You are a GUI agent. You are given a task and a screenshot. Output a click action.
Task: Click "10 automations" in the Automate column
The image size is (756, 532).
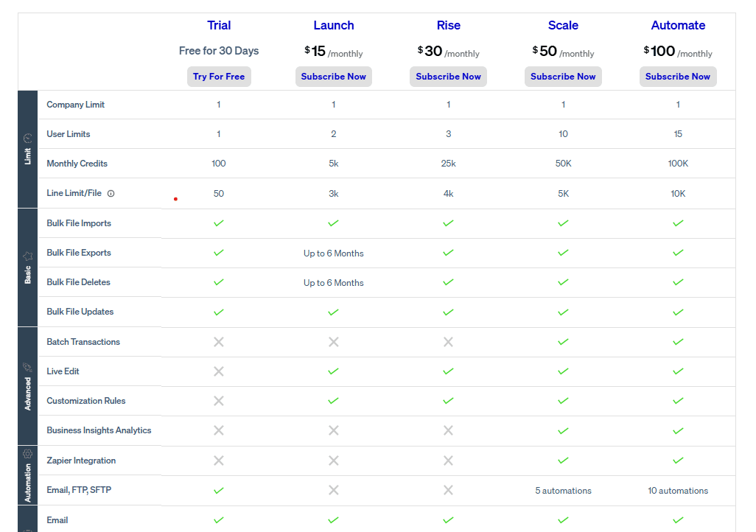coord(678,491)
